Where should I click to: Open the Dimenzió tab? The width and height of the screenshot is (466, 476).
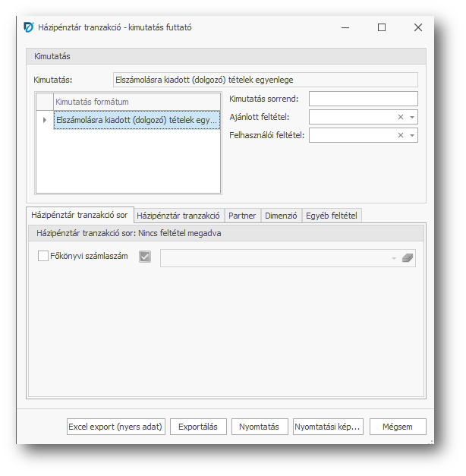click(x=281, y=216)
